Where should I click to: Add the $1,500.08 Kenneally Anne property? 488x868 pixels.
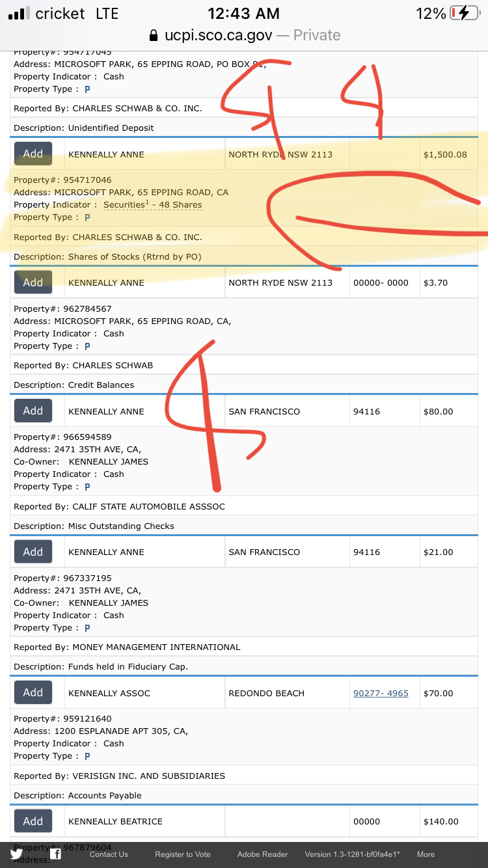click(33, 154)
